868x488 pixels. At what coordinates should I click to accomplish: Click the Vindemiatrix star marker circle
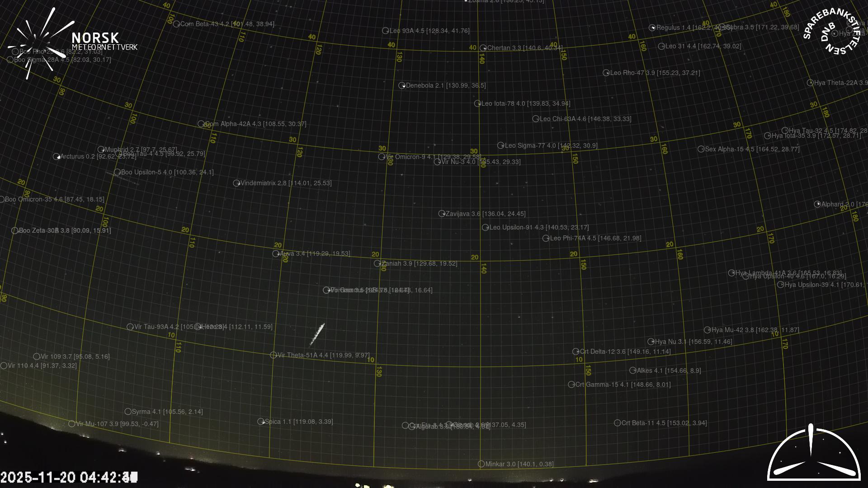(x=236, y=183)
